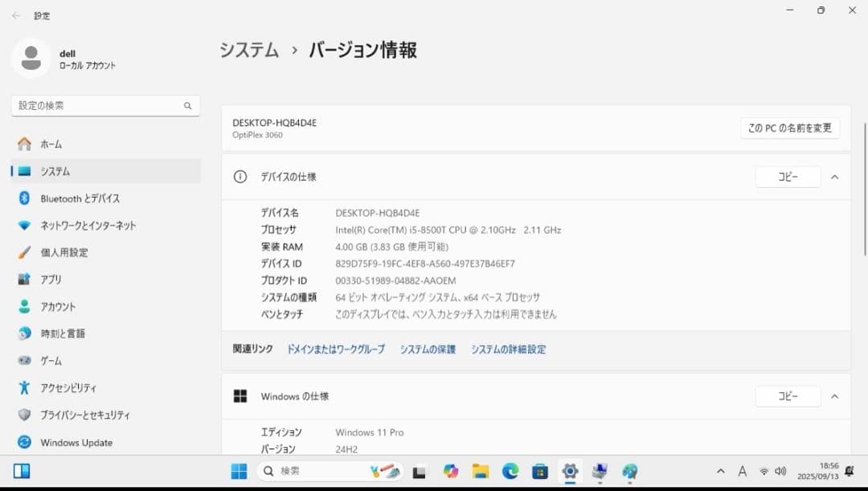Collapse the Windows の仕様 section
The width and height of the screenshot is (868, 491).
(834, 396)
